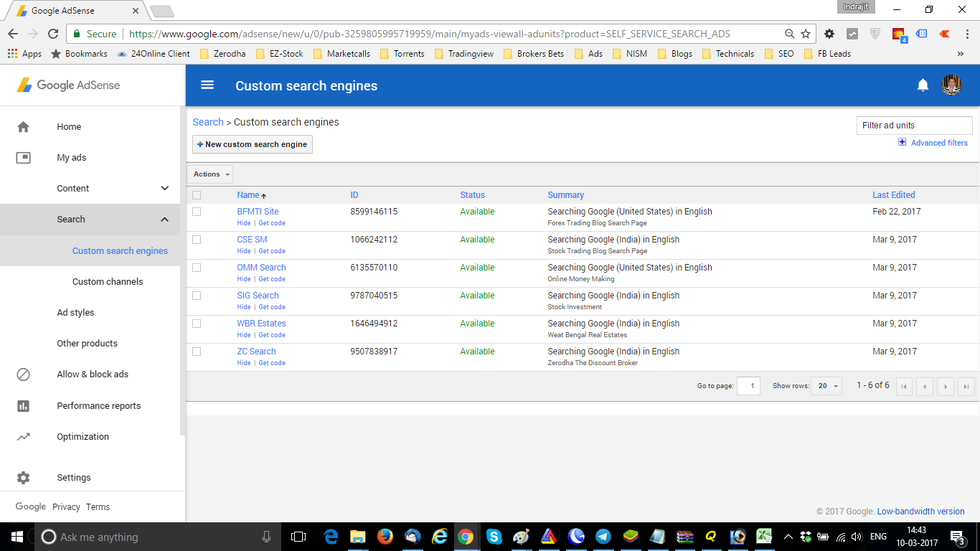Open the user account avatar
The image size is (980, 551).
(x=951, y=85)
